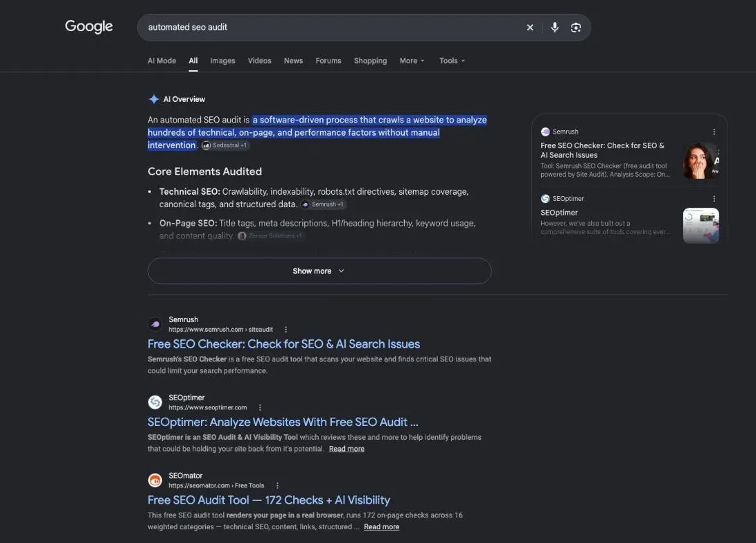
Task: Open the SEOptimer: Analyze Websites result link
Action: pyautogui.click(x=283, y=422)
